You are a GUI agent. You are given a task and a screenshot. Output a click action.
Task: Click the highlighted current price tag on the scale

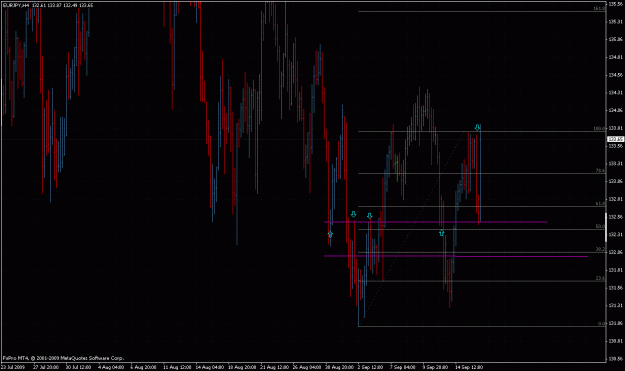pos(615,139)
